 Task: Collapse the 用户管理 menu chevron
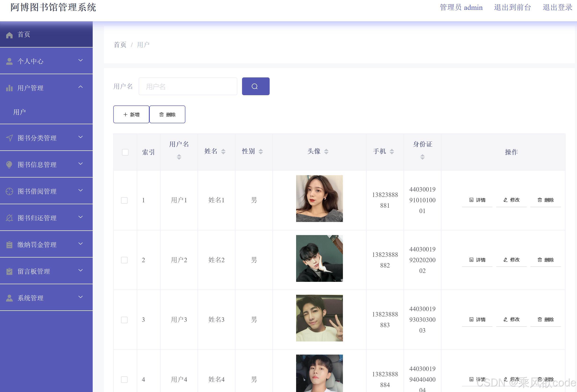81,87
